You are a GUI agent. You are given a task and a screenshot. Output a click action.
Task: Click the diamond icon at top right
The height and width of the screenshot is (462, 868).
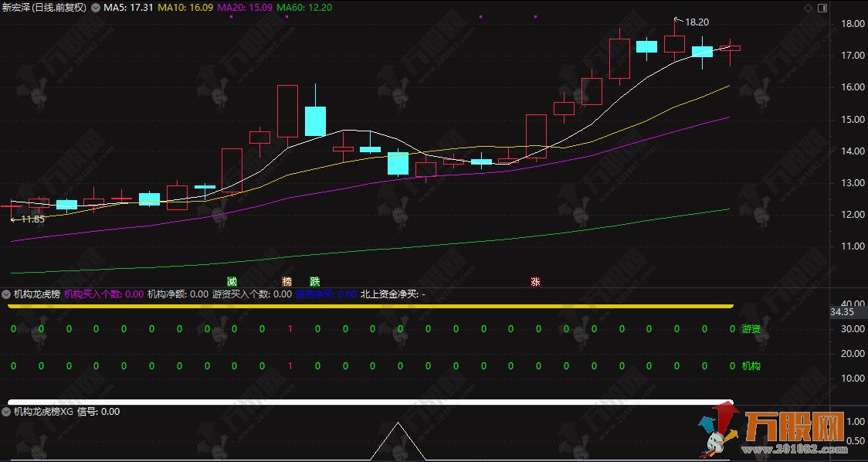click(x=808, y=8)
